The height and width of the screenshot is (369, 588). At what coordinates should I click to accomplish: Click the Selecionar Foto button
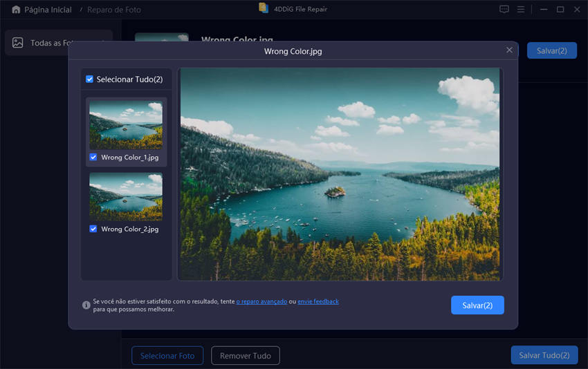coord(167,355)
